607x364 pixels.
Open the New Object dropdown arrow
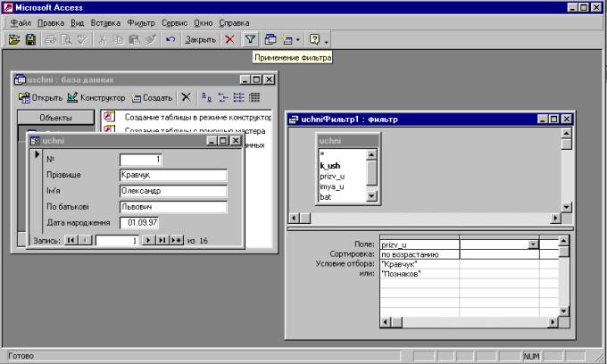tap(297, 39)
